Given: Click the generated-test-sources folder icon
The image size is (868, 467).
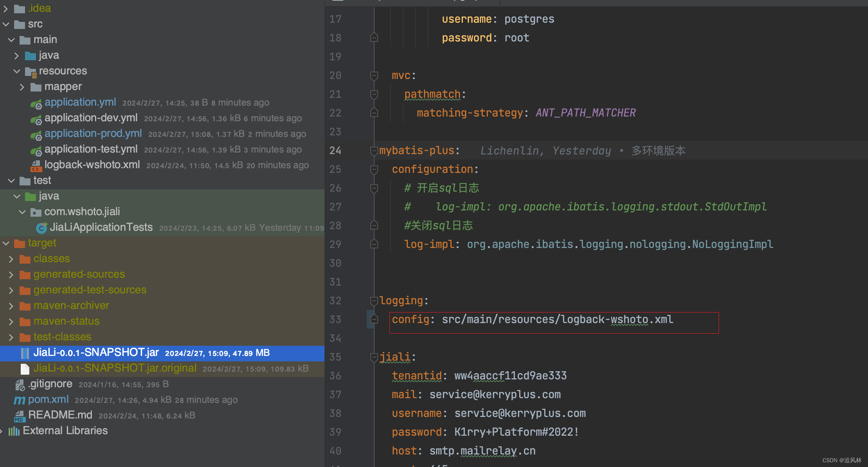Looking at the screenshot, I should [25, 290].
